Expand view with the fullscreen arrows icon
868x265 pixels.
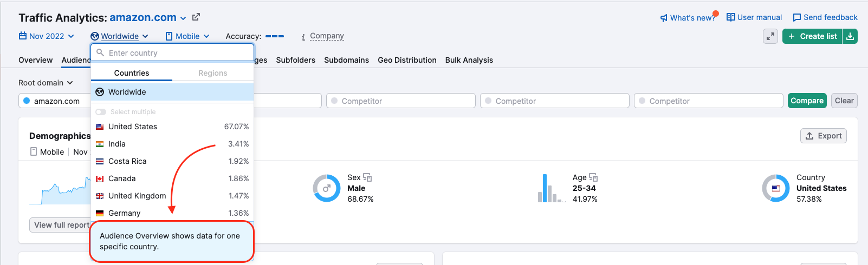[770, 36]
